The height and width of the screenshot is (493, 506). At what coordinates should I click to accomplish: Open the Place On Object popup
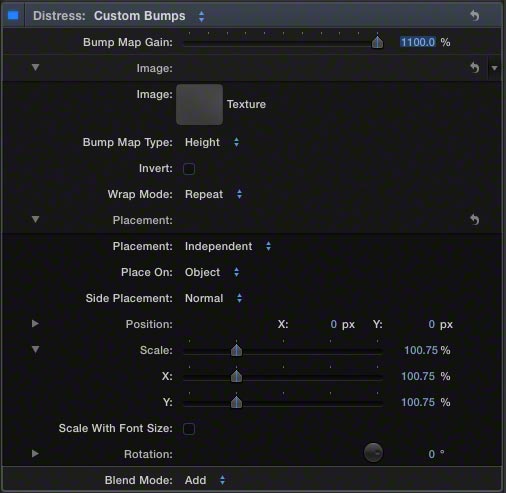pyautogui.click(x=212, y=272)
